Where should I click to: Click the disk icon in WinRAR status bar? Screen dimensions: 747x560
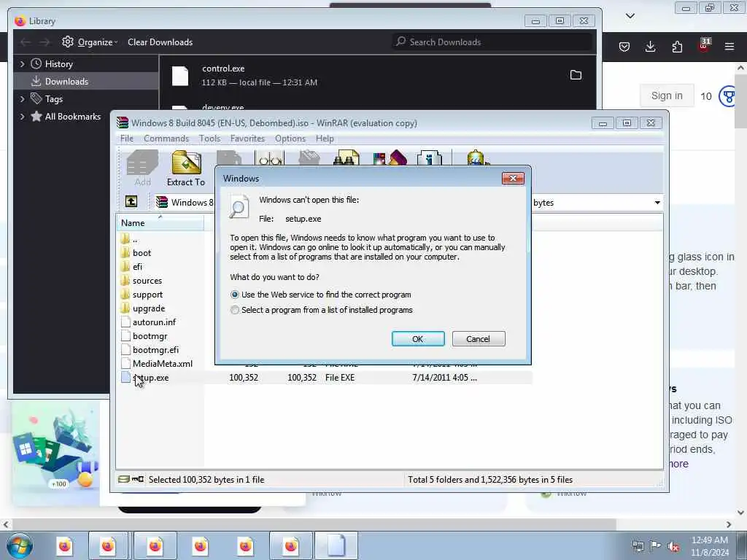pyautogui.click(x=124, y=479)
